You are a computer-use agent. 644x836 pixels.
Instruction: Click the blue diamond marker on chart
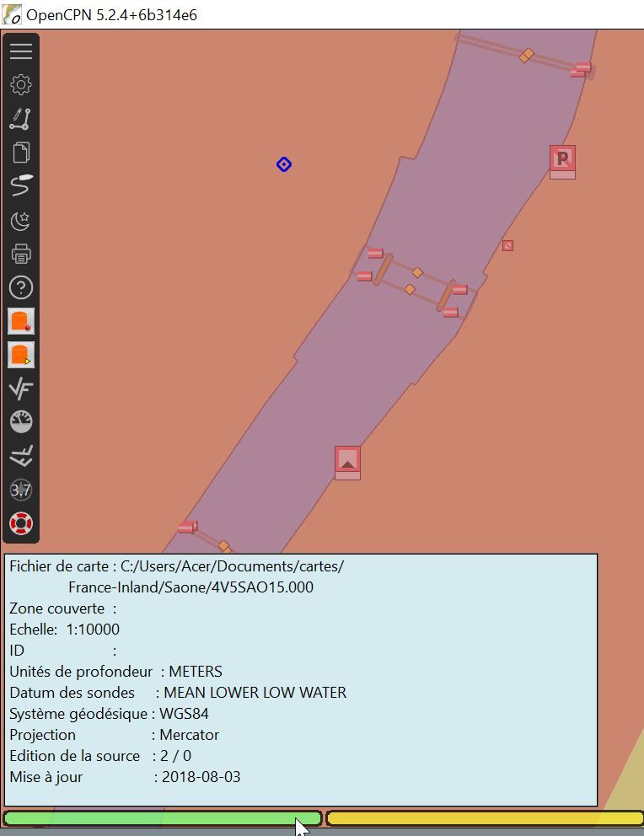[284, 164]
